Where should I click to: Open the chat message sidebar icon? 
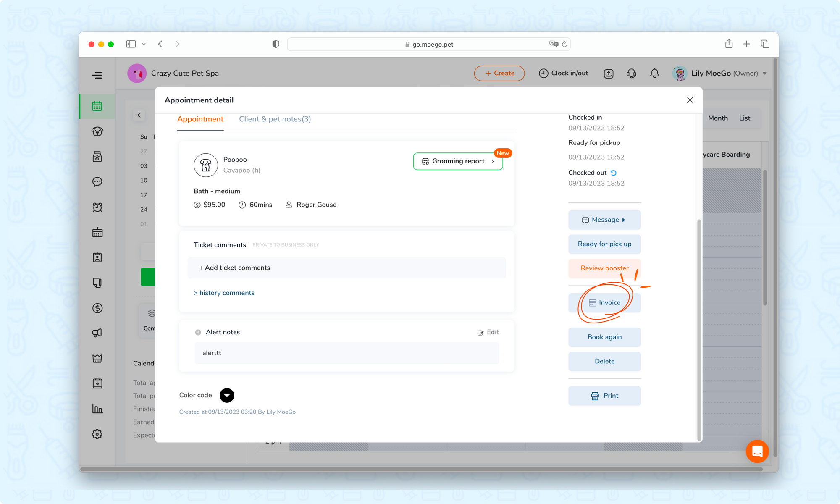coord(97,182)
